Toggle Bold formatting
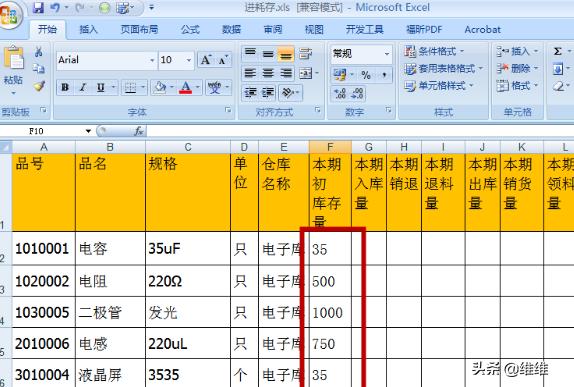The width and height of the screenshot is (574, 387). (x=65, y=88)
